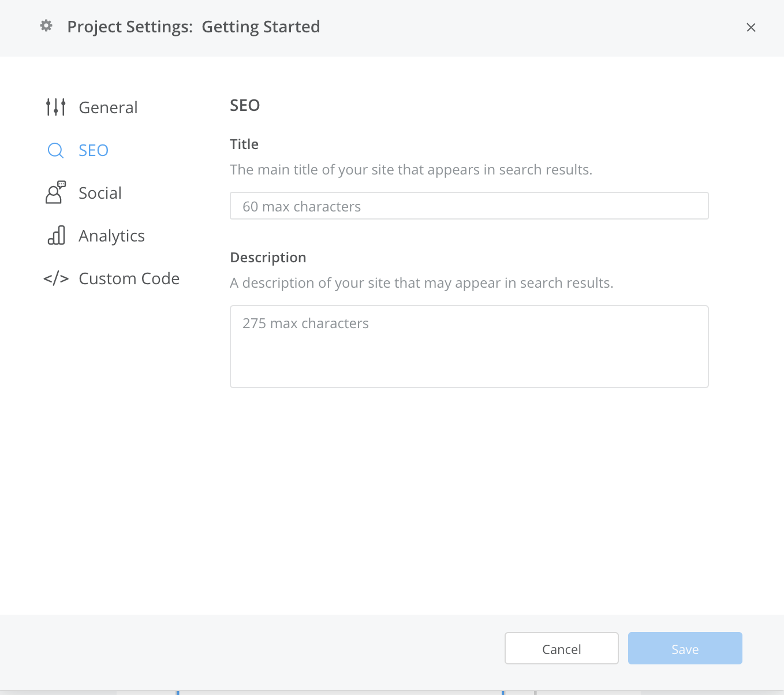
Task: Click the "Title" field label
Action: (x=244, y=144)
